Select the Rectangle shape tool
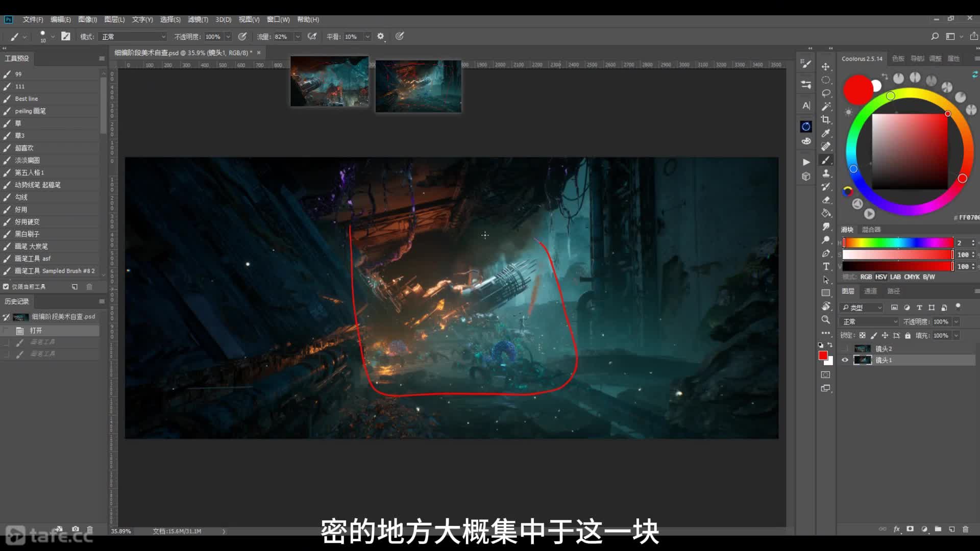980x551 pixels. point(825,293)
